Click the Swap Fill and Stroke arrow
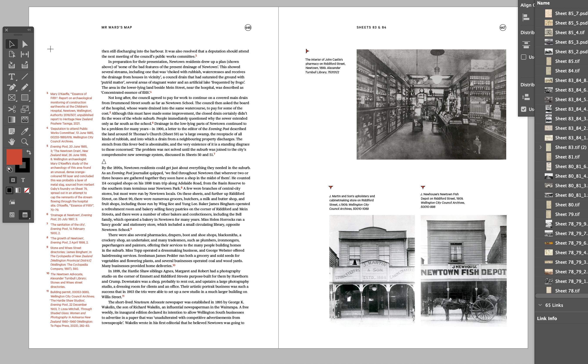The height and width of the screenshot is (364, 588). tap(29, 152)
